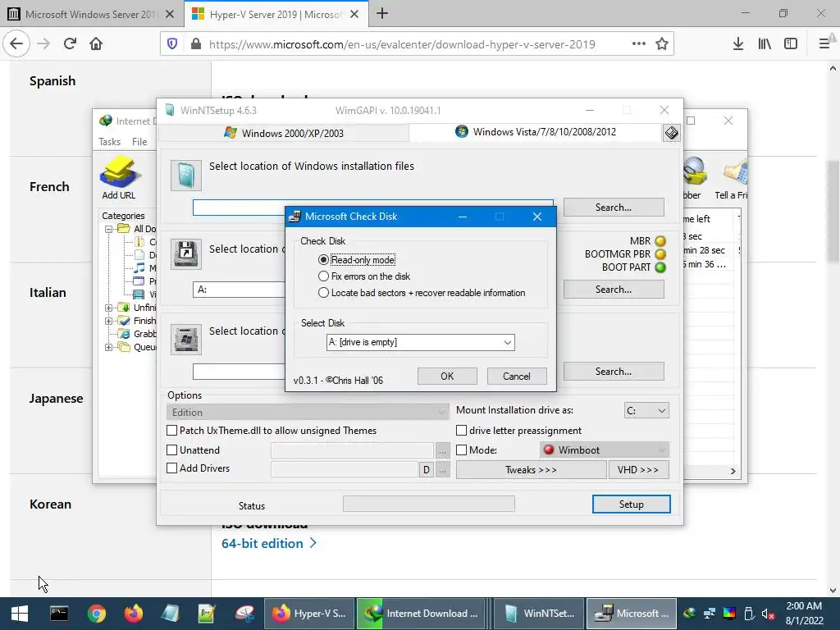Screen dimensions: 840x630
Task: Toggle Firefox sidebar icon
Action: (791, 44)
